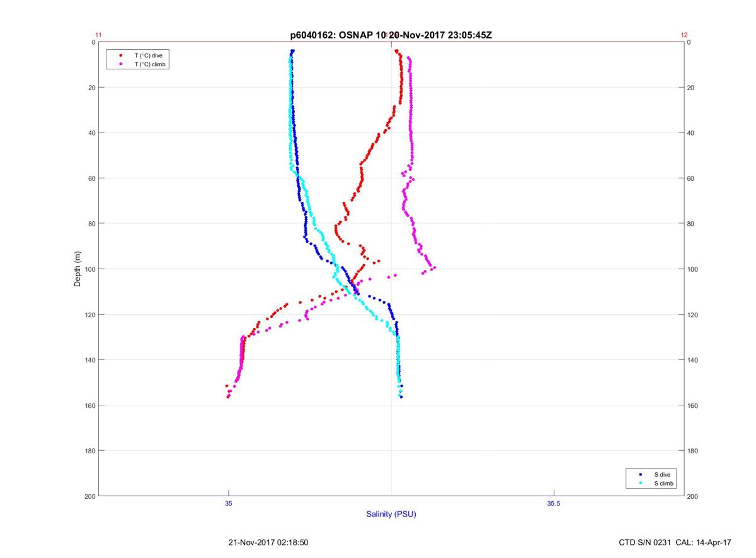Click the 100 tick on the left depth axis
The height and width of the screenshot is (558, 756).
pos(90,269)
